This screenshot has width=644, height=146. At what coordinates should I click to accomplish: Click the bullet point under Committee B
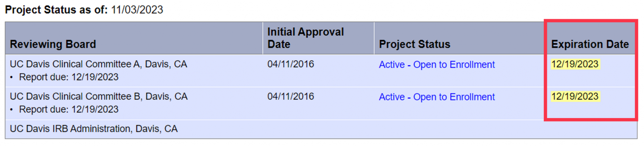click(12, 110)
